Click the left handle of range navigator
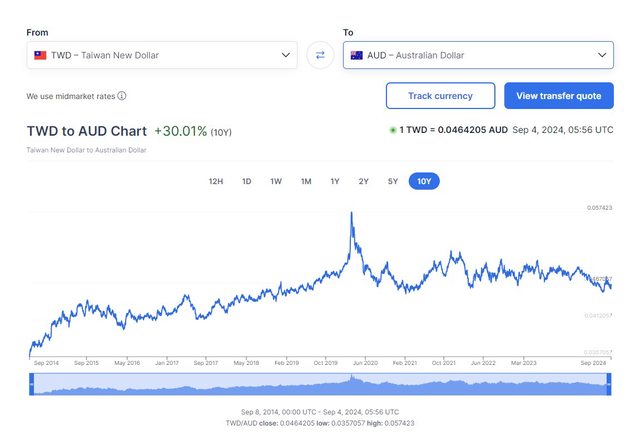 tap(32, 385)
